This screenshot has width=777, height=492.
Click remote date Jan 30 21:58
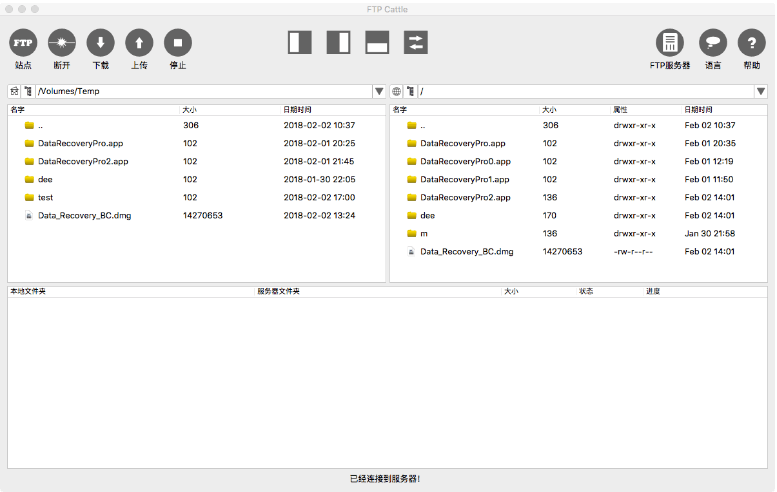(x=710, y=233)
